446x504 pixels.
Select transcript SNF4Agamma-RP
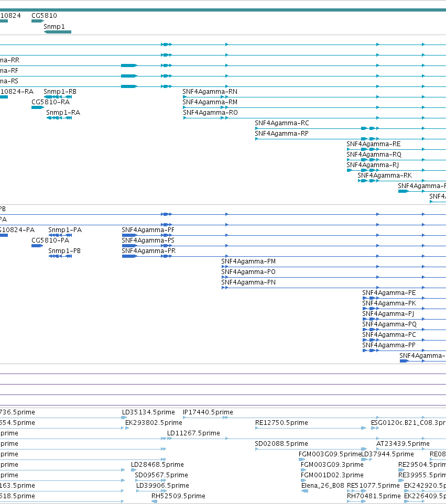tap(281, 134)
